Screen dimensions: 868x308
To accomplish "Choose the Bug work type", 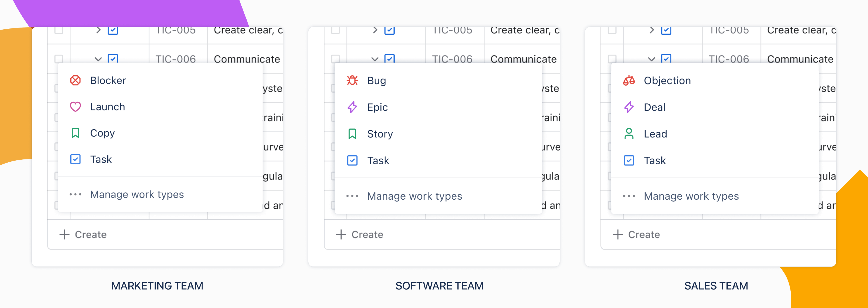I will (x=438, y=80).
